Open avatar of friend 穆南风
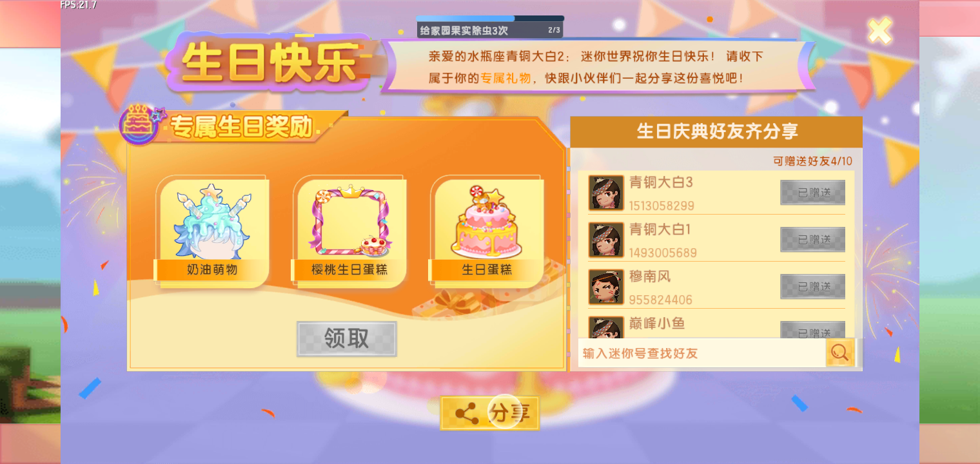The height and width of the screenshot is (464, 980). pyautogui.click(x=606, y=287)
